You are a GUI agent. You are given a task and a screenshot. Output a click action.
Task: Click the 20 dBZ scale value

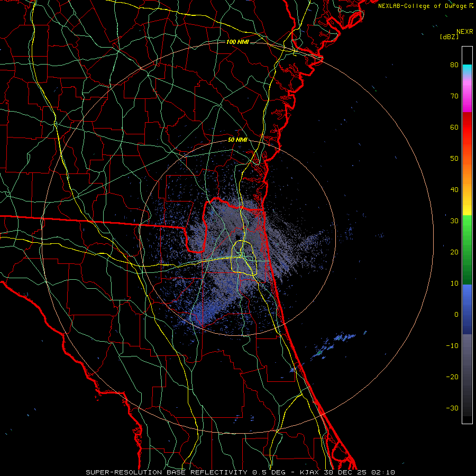(x=454, y=252)
